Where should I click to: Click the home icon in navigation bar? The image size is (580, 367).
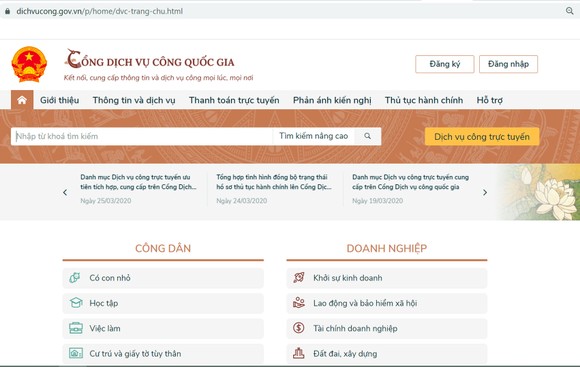22,100
